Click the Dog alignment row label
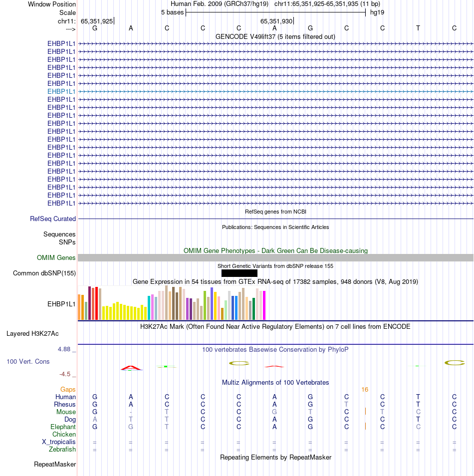The height and width of the screenshot is (476, 474). pyautogui.click(x=70, y=420)
